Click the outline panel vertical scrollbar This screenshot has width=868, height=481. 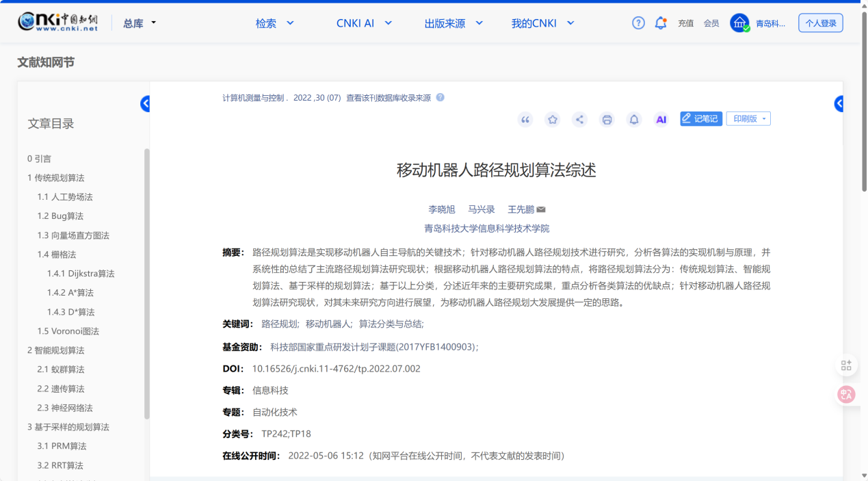[x=147, y=283]
